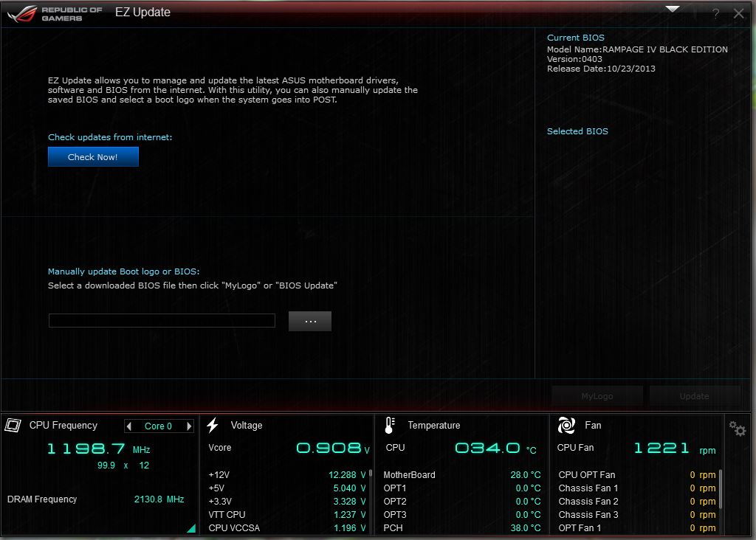Switch to next CPU core

[189, 426]
